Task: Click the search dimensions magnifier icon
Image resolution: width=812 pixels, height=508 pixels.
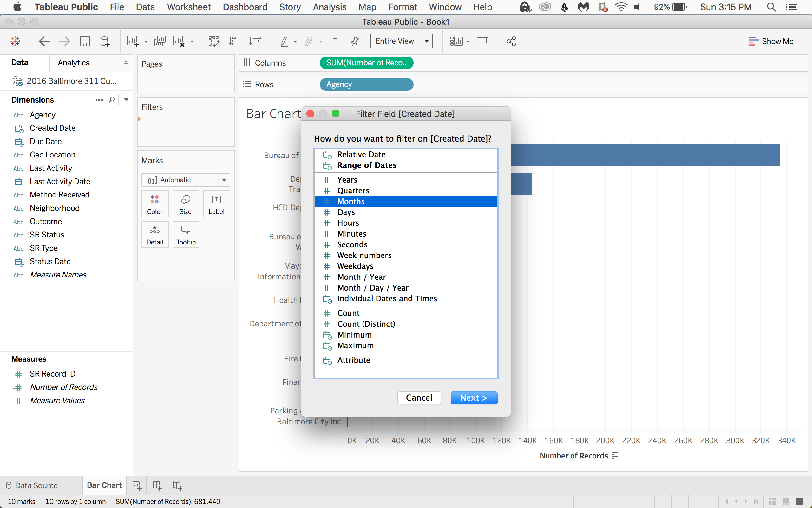Action: (x=112, y=100)
